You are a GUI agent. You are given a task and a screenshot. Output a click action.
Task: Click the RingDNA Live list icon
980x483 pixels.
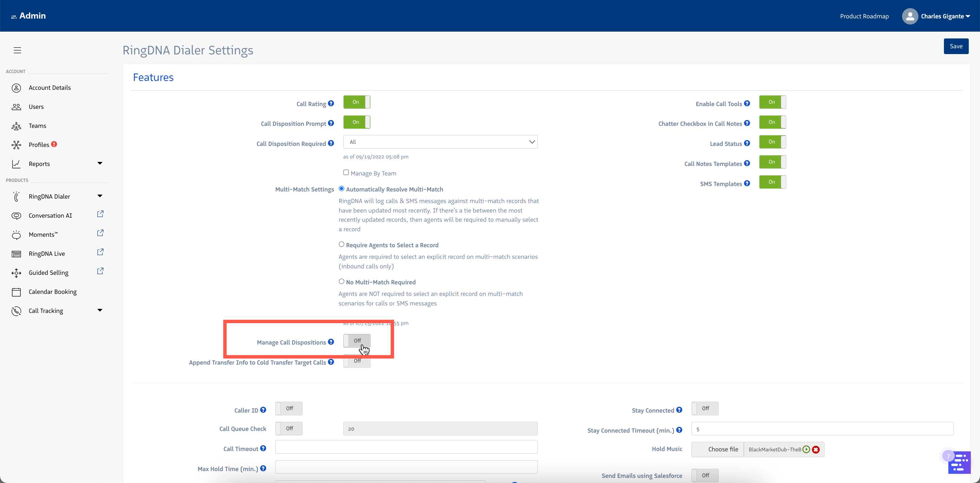point(16,254)
